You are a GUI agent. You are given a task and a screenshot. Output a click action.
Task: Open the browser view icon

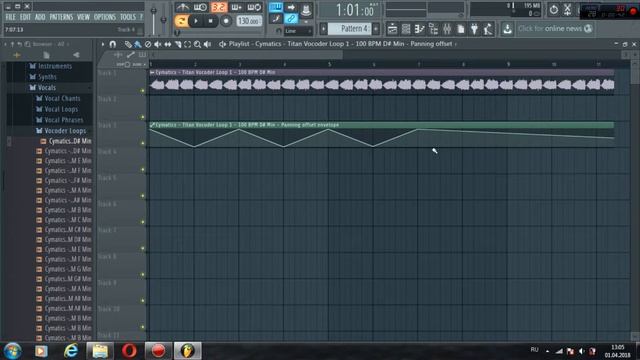(x=433, y=29)
